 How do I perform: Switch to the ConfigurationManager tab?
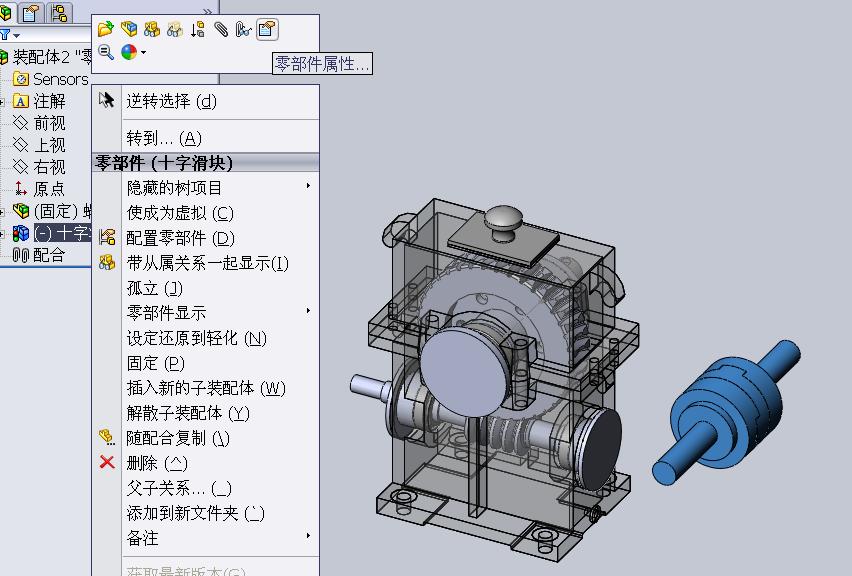point(59,12)
